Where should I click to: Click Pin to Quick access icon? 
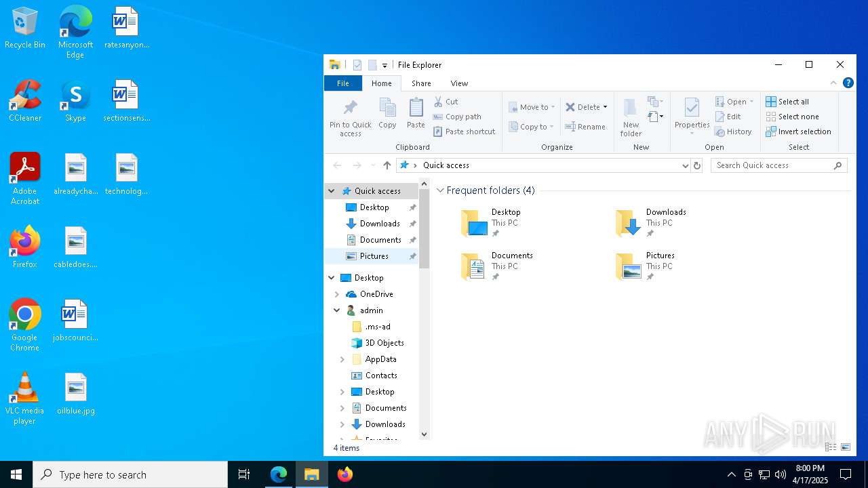pos(351,117)
